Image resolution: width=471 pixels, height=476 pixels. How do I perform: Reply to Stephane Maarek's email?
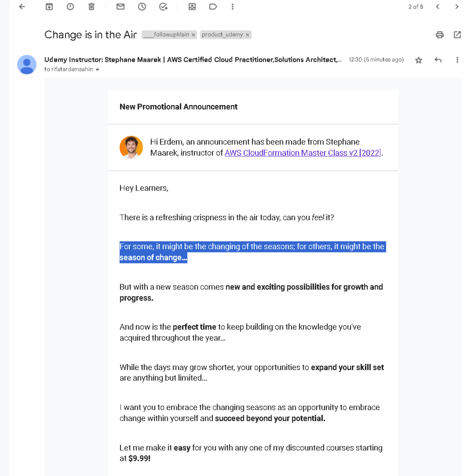[x=438, y=60]
